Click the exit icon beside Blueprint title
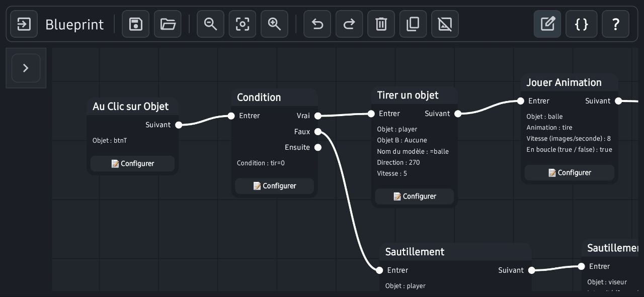Image resolution: width=644 pixels, height=297 pixels. tap(24, 24)
